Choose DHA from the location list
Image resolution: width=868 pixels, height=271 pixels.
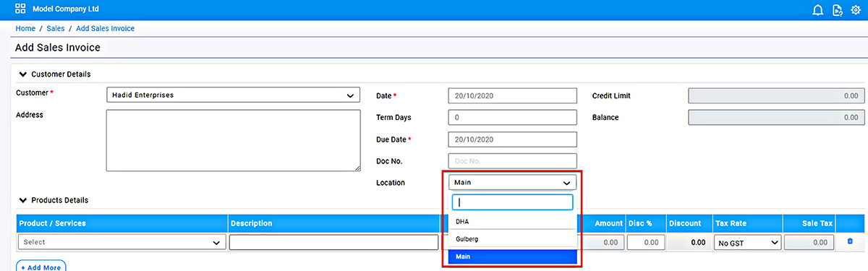tap(513, 222)
